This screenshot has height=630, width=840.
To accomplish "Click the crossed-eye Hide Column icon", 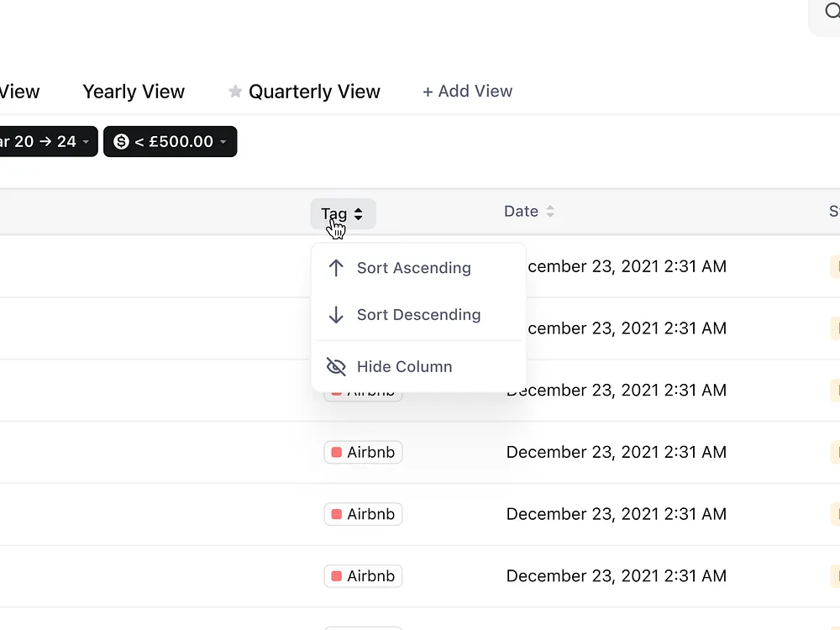I will [x=336, y=367].
